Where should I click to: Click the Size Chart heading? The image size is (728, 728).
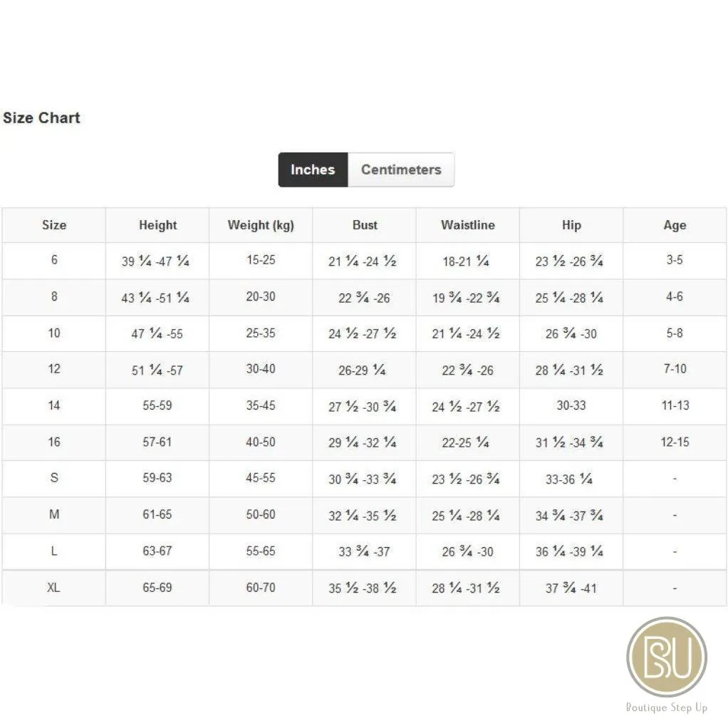point(42,118)
